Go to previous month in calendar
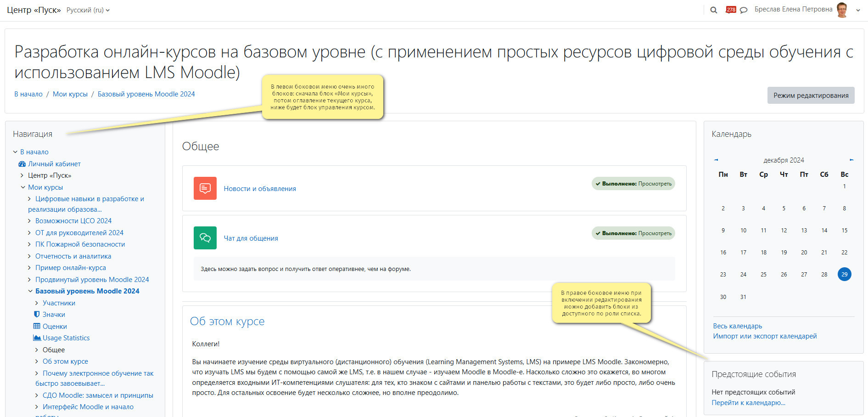Screen dimensions: 868x417 pyautogui.click(x=716, y=160)
